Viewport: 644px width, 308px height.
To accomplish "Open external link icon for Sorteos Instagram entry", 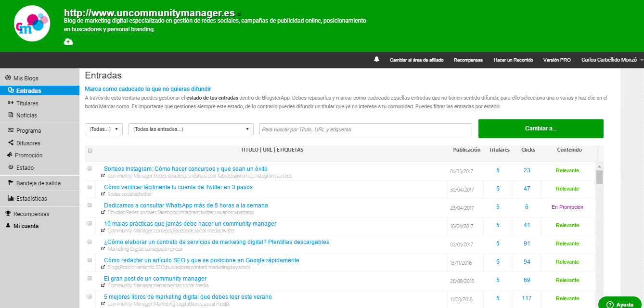I will point(103,176).
